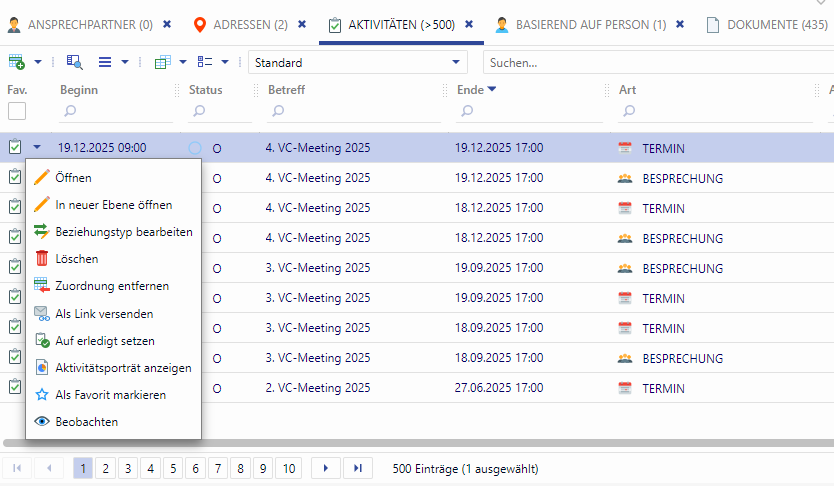Click the eye icon for Beobachten
The width and height of the screenshot is (834, 486).
tap(41, 422)
